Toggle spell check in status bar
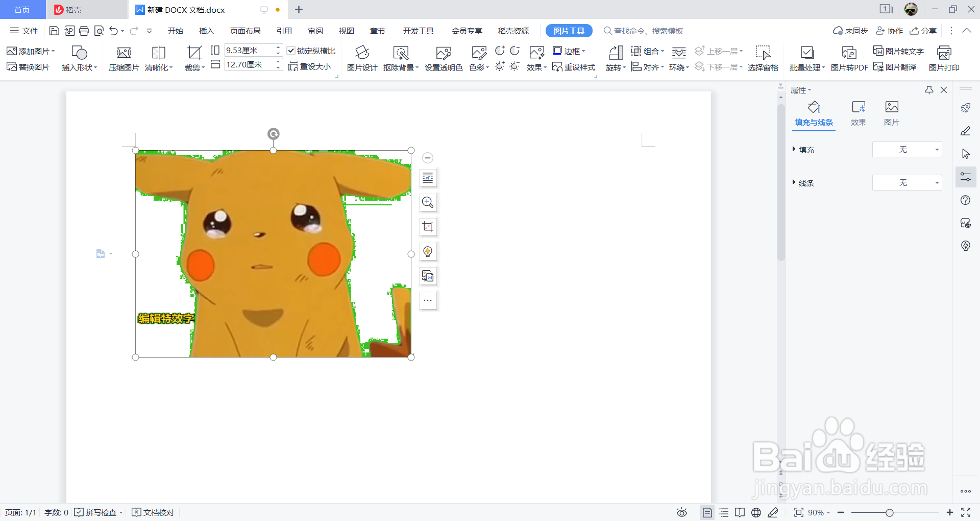The height and width of the screenshot is (521, 980). 99,512
